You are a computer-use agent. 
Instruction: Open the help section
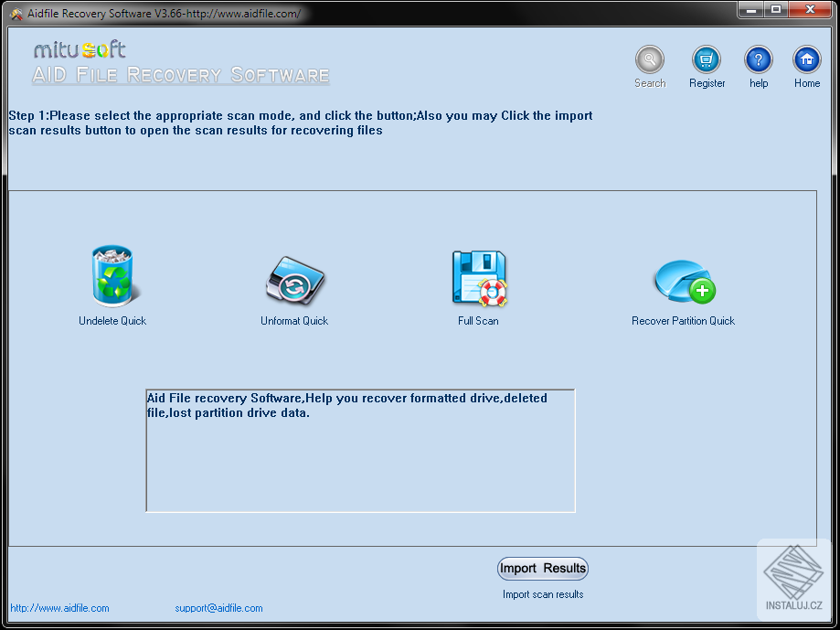[758, 64]
